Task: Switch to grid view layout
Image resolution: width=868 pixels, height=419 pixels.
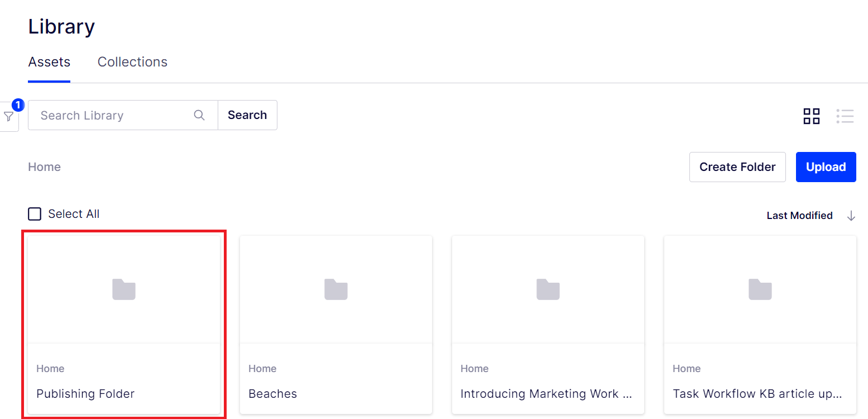Action: tap(811, 116)
